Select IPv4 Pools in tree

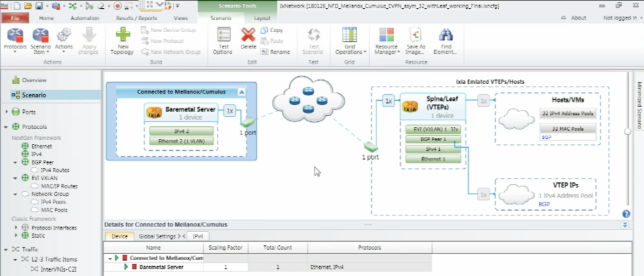click(x=53, y=202)
